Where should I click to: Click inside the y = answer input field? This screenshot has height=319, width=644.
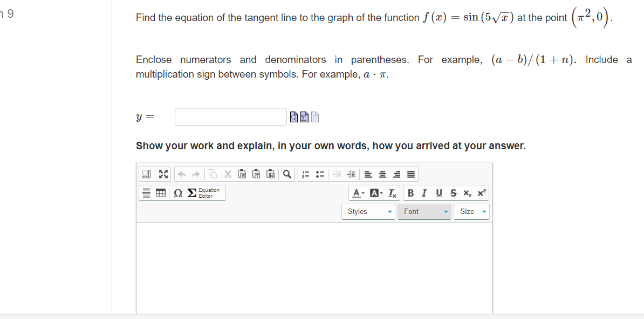point(230,116)
